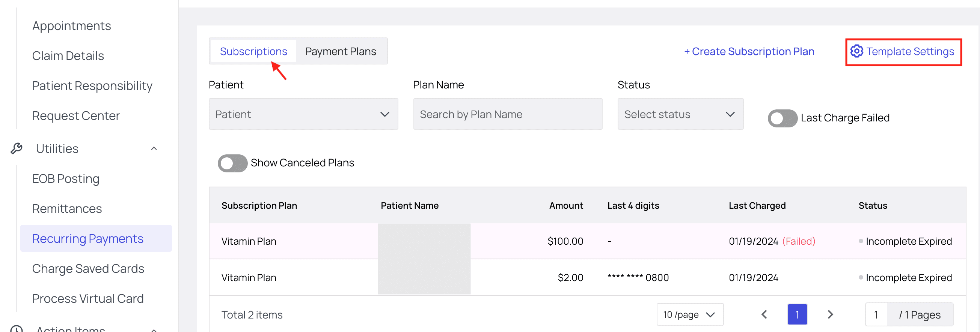The image size is (980, 332).
Task: Open EOB Posting from the sidebar
Action: [x=66, y=178]
